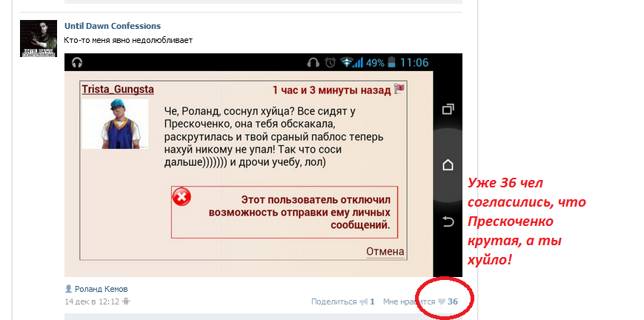
Task: Click the Отмена cancel link
Action: tap(385, 251)
